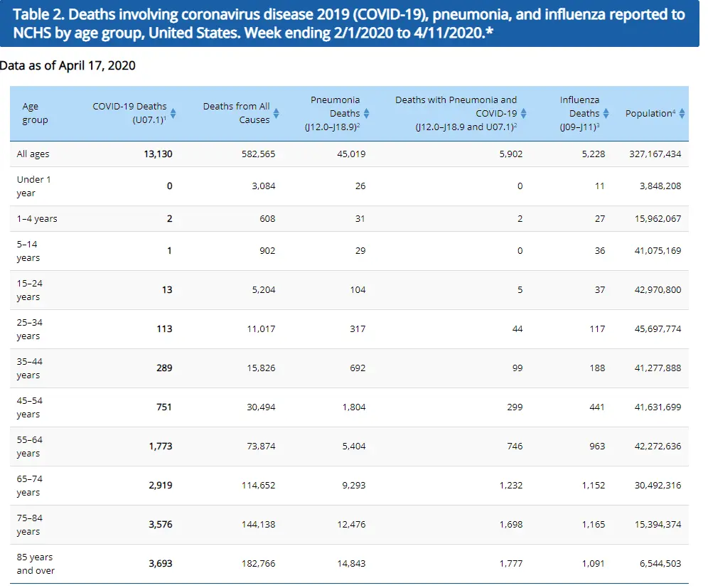Click the 14,843 pneumonia deaths cell
This screenshot has width=708, height=588.
coord(350,563)
